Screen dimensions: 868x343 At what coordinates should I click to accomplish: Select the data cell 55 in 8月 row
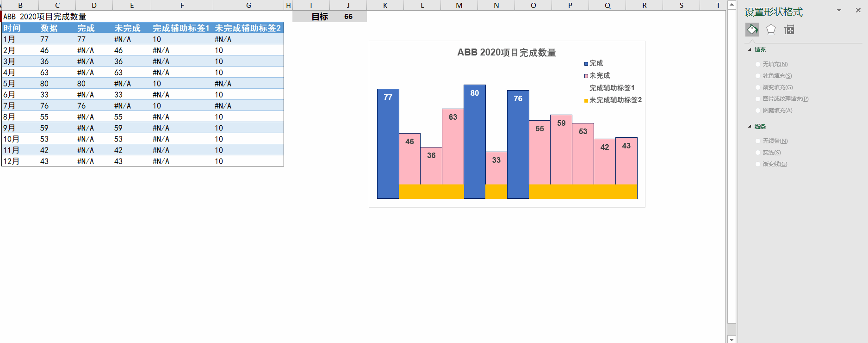click(x=57, y=117)
